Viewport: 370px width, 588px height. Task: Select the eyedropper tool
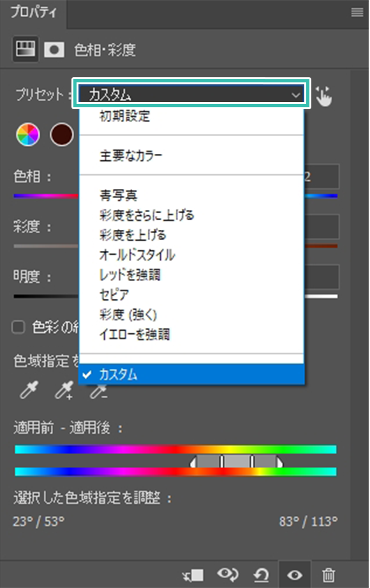coord(29,389)
